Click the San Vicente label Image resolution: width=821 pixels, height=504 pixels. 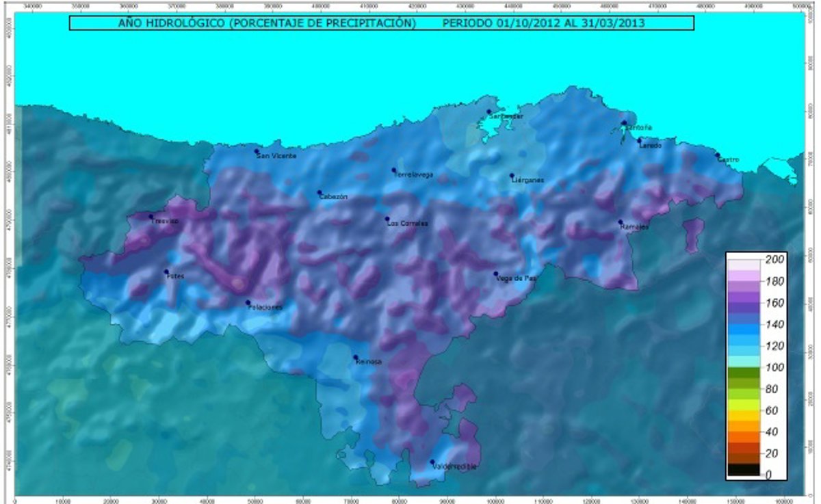point(276,157)
